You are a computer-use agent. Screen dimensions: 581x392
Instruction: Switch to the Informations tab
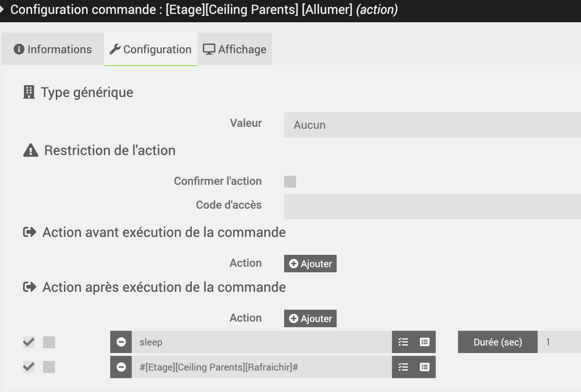pyautogui.click(x=53, y=49)
